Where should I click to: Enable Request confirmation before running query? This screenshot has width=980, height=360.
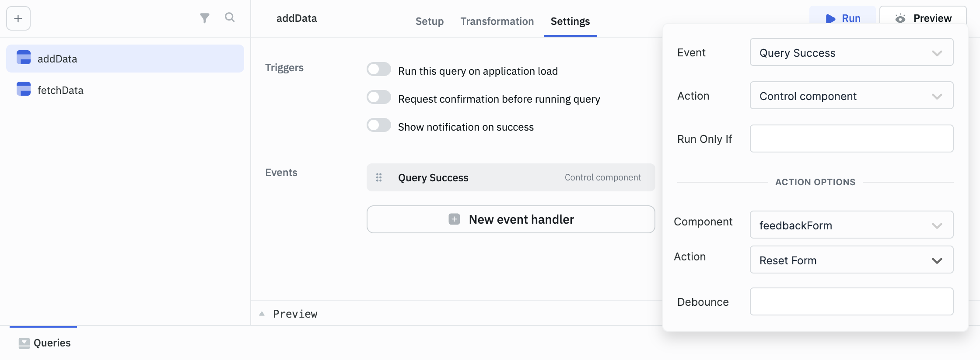click(x=379, y=97)
